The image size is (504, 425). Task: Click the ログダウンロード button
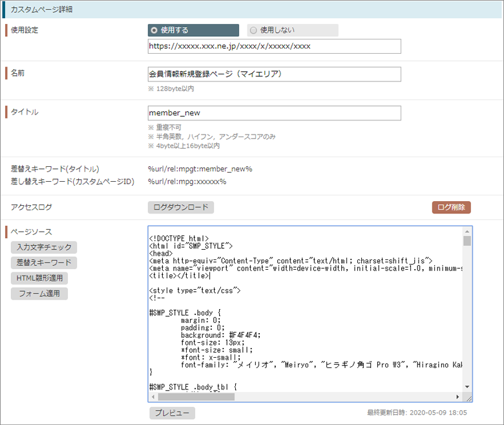181,207
